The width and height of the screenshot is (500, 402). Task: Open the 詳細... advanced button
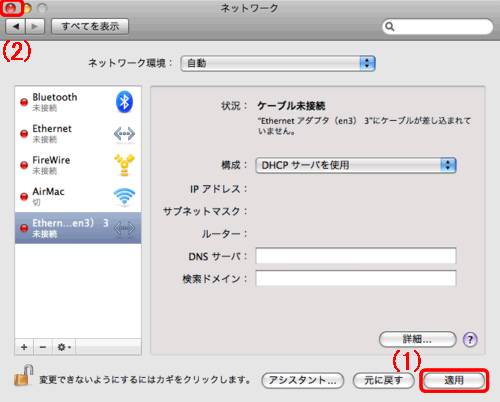(x=417, y=339)
